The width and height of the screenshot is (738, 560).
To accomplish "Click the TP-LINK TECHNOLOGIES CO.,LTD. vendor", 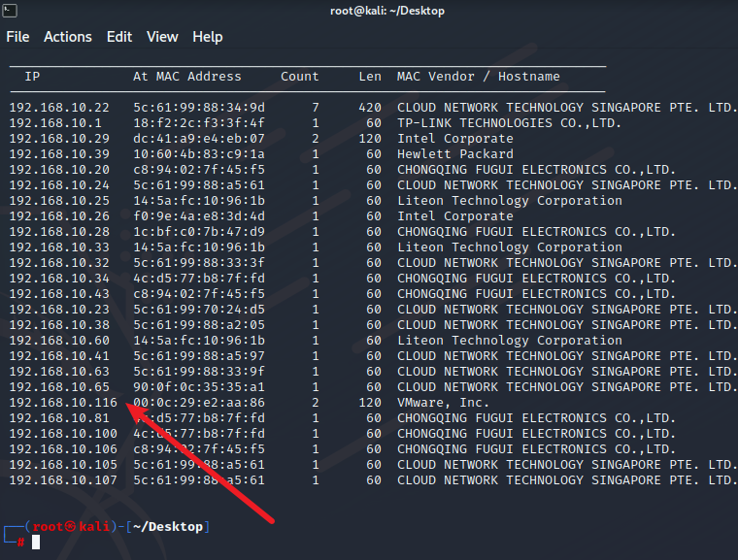I will (x=509, y=123).
